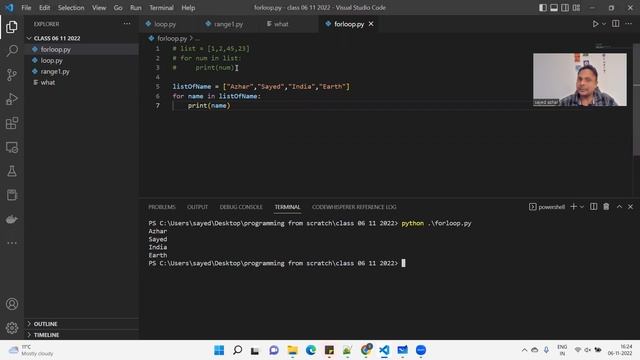Open the View menu
The image size is (640, 360).
tap(99, 8)
